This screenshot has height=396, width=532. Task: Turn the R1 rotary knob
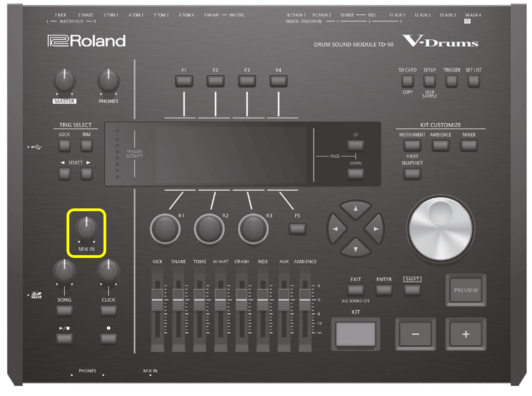click(165, 229)
